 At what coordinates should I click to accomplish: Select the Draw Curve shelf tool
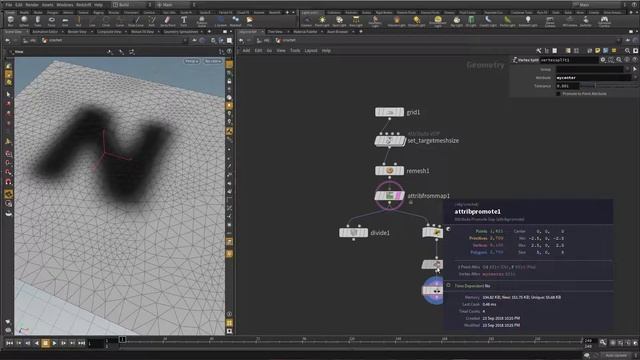pos(136,20)
